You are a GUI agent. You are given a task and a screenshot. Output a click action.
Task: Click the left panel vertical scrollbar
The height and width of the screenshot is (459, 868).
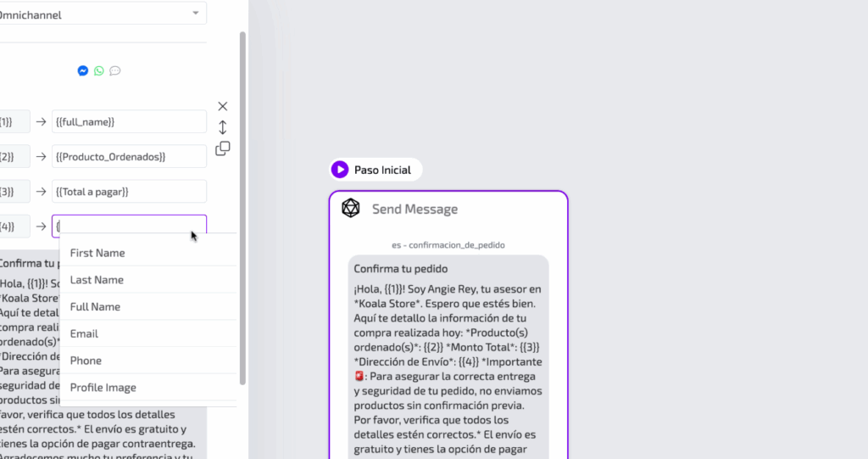tap(243, 204)
